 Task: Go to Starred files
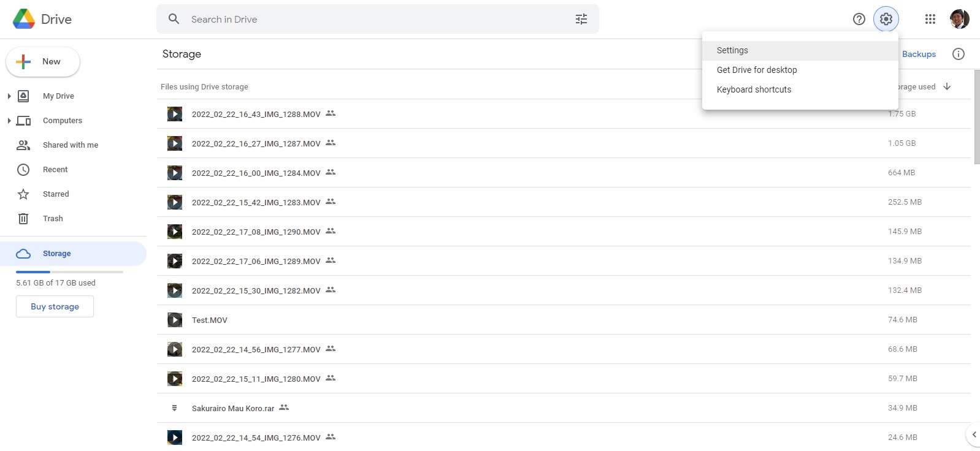click(56, 194)
